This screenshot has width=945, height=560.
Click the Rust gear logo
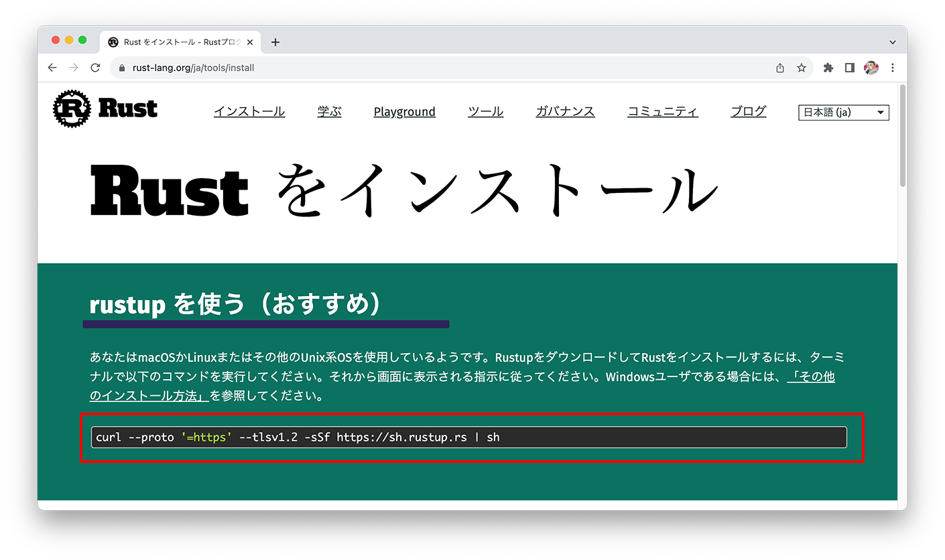point(72,108)
